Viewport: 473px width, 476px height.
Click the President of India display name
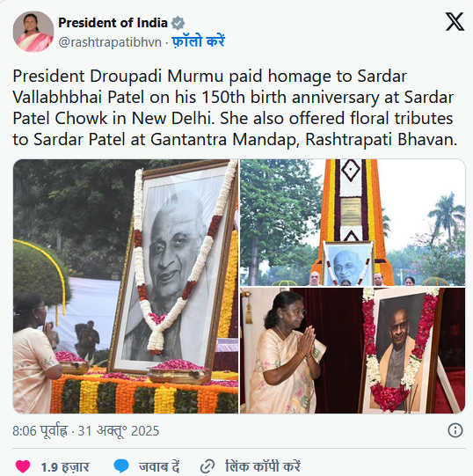coord(113,23)
